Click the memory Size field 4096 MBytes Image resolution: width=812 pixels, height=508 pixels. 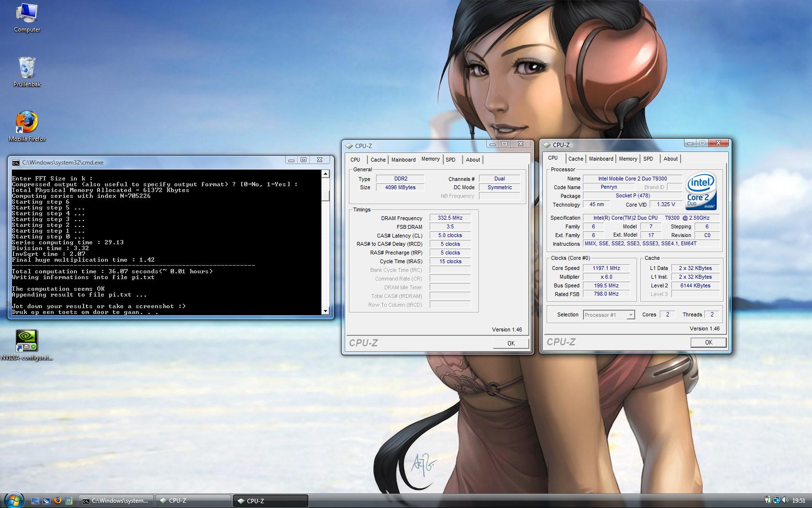point(400,187)
